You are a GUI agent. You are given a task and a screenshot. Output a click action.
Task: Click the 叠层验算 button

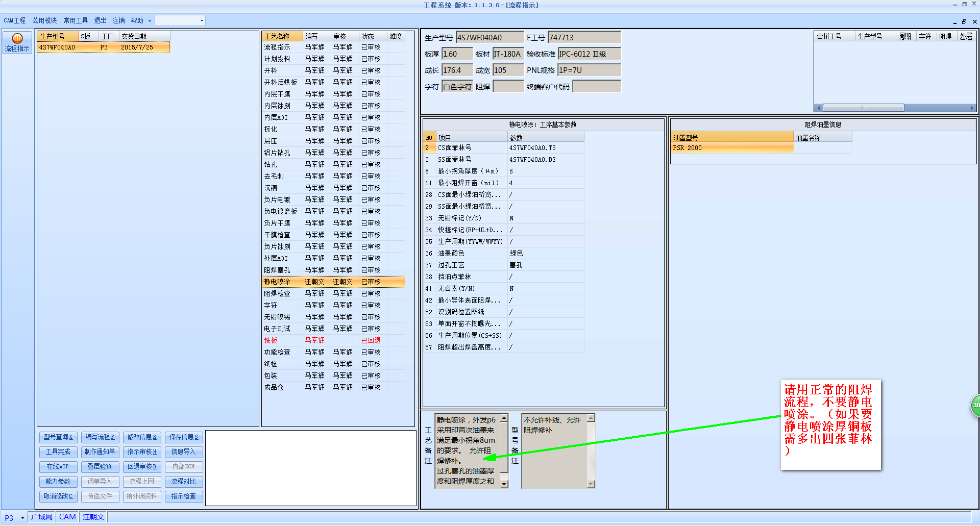pyautogui.click(x=100, y=467)
